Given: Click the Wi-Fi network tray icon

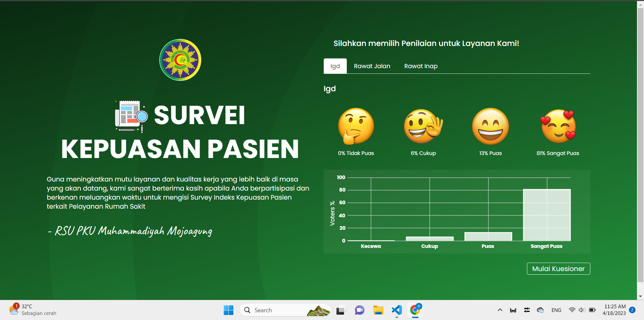Looking at the screenshot, I should (572, 310).
